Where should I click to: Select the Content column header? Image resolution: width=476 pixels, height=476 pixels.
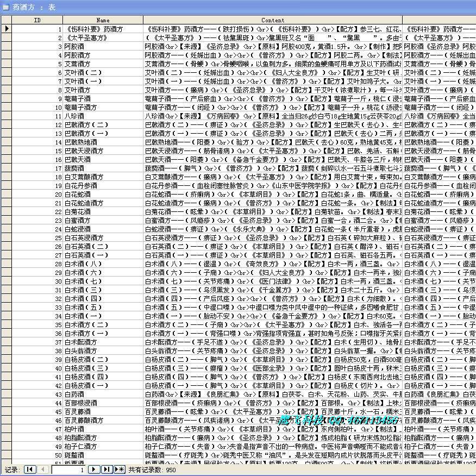pos(273,20)
